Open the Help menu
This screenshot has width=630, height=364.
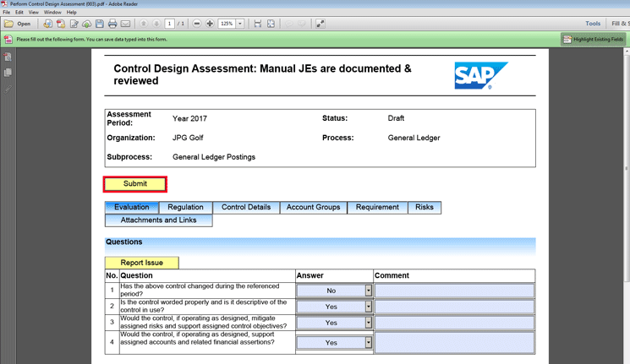tap(72, 13)
